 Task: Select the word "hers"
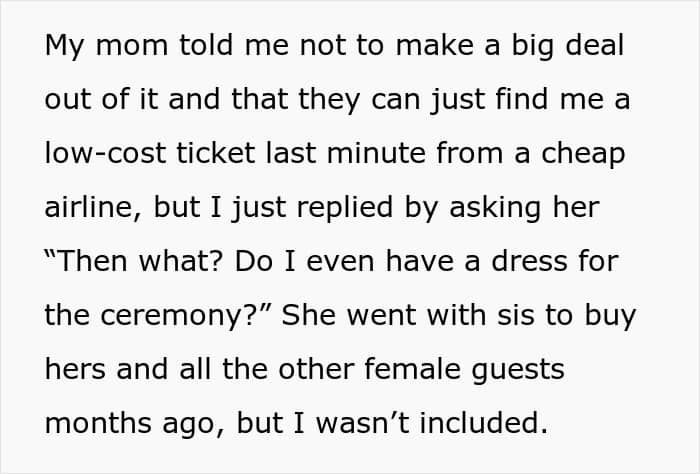[x=75, y=369]
